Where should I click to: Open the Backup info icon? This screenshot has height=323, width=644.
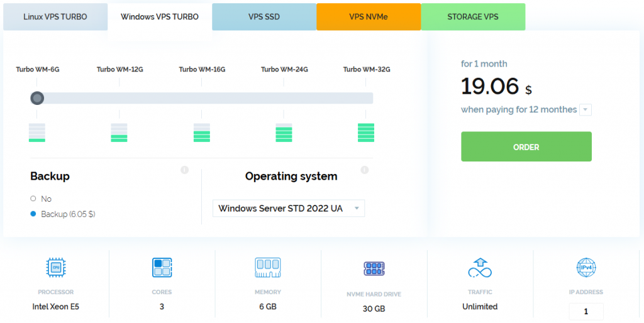[184, 170]
